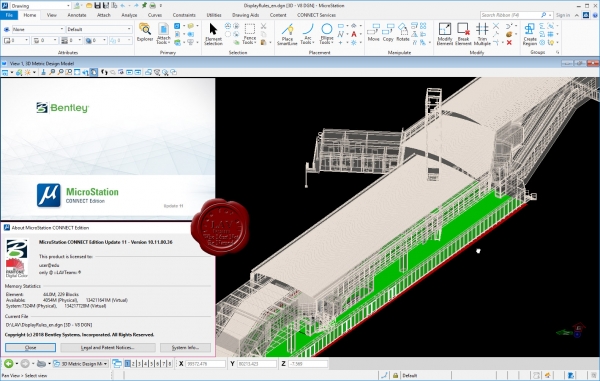Toggle view number 6 button

tap(158, 363)
